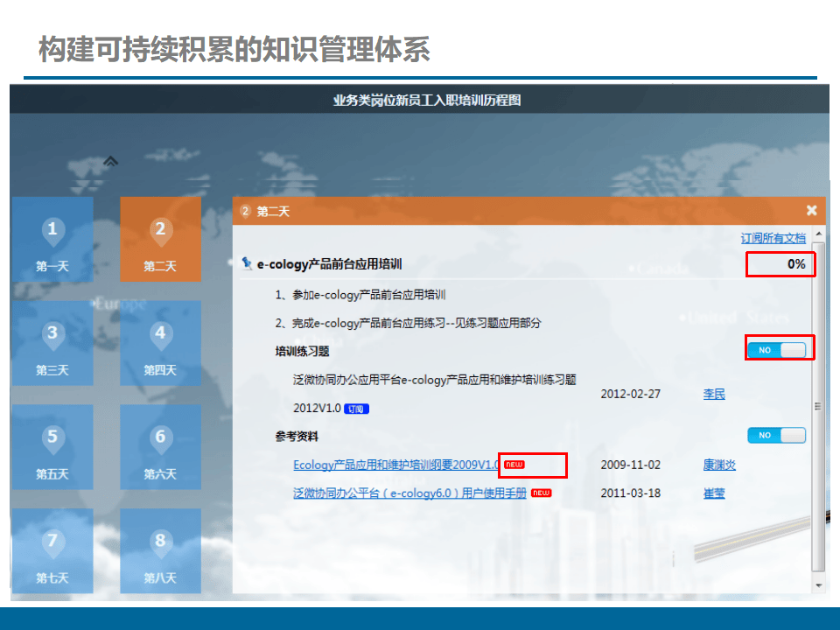Open the 第四天 day 4 tile
This screenshot has width=840, height=630.
point(160,343)
